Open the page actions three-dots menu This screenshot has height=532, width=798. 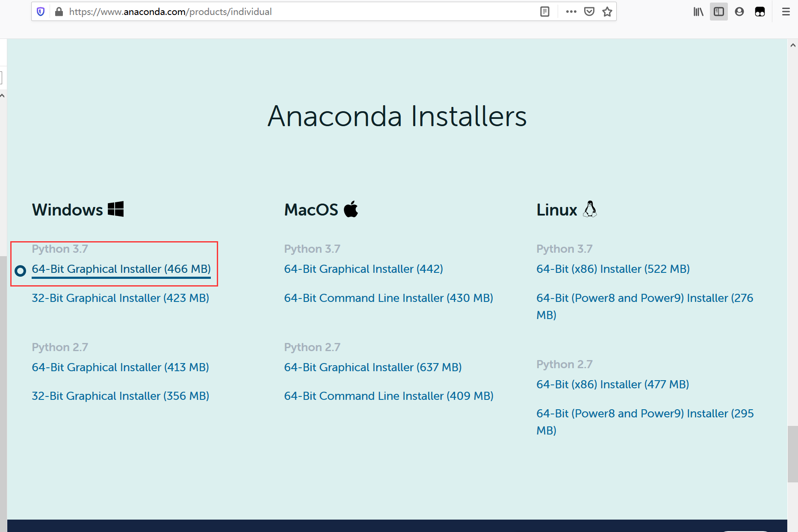(x=571, y=12)
